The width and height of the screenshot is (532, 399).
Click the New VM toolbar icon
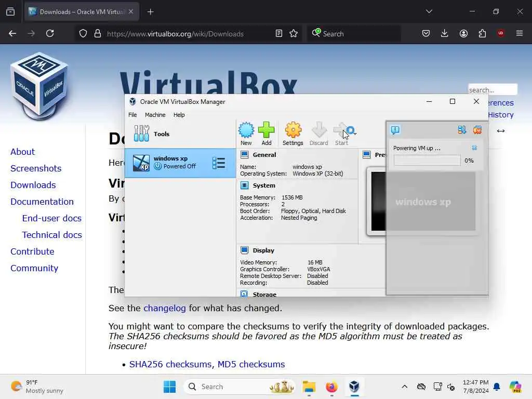pos(246,130)
